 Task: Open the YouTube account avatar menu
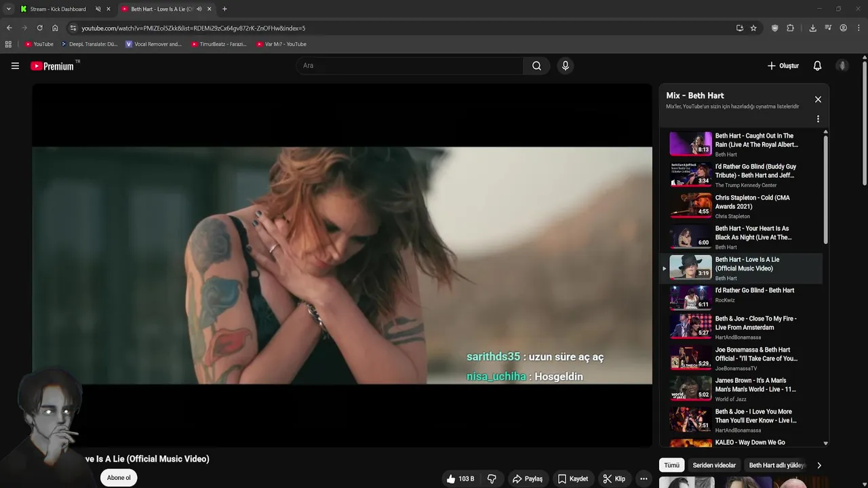842,66
